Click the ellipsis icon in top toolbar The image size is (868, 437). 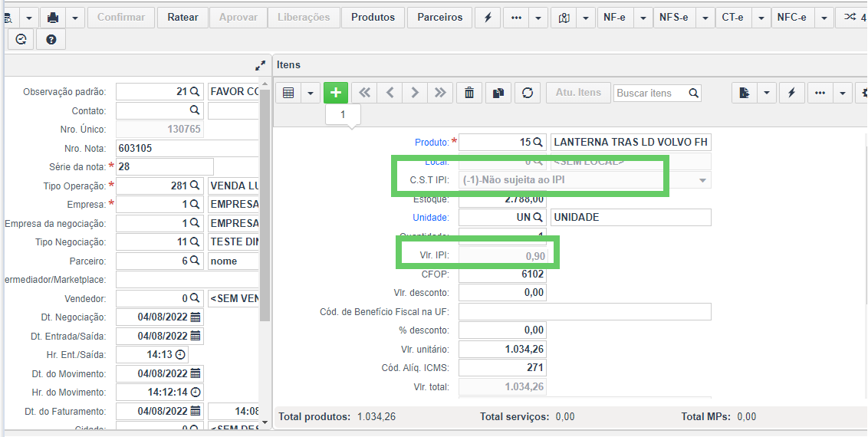point(517,18)
